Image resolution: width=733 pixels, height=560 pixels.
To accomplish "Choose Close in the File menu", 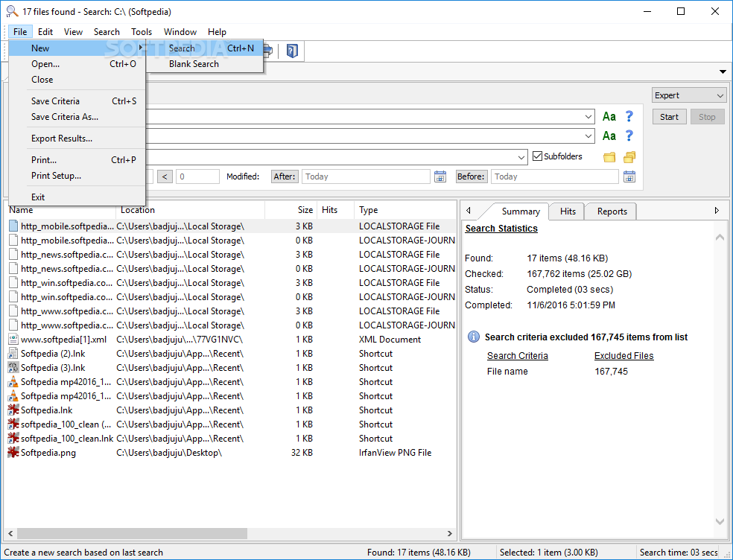I will [x=77, y=80].
